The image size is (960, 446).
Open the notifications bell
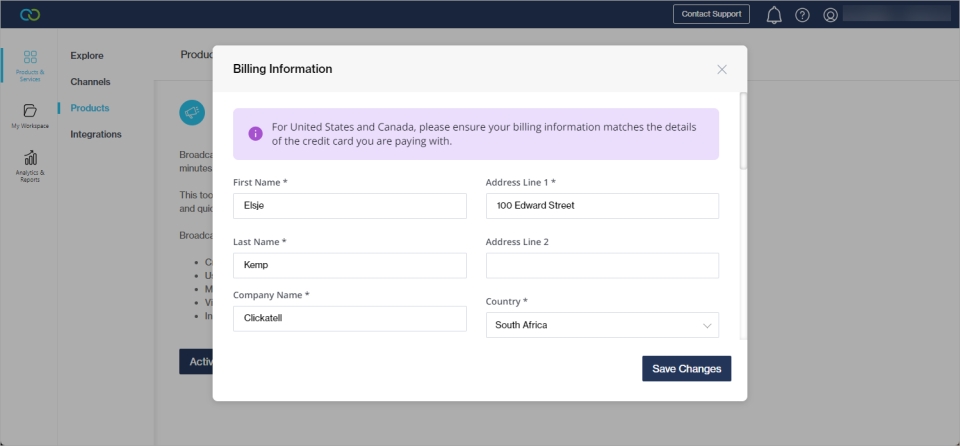click(x=774, y=15)
